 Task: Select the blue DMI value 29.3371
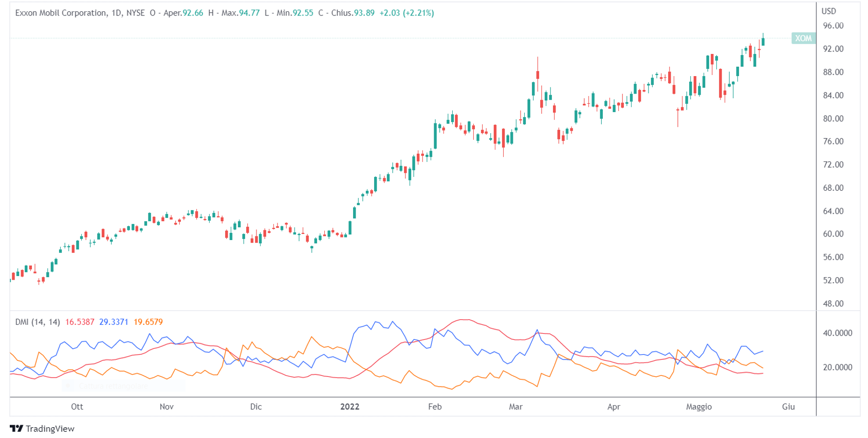[x=114, y=322]
